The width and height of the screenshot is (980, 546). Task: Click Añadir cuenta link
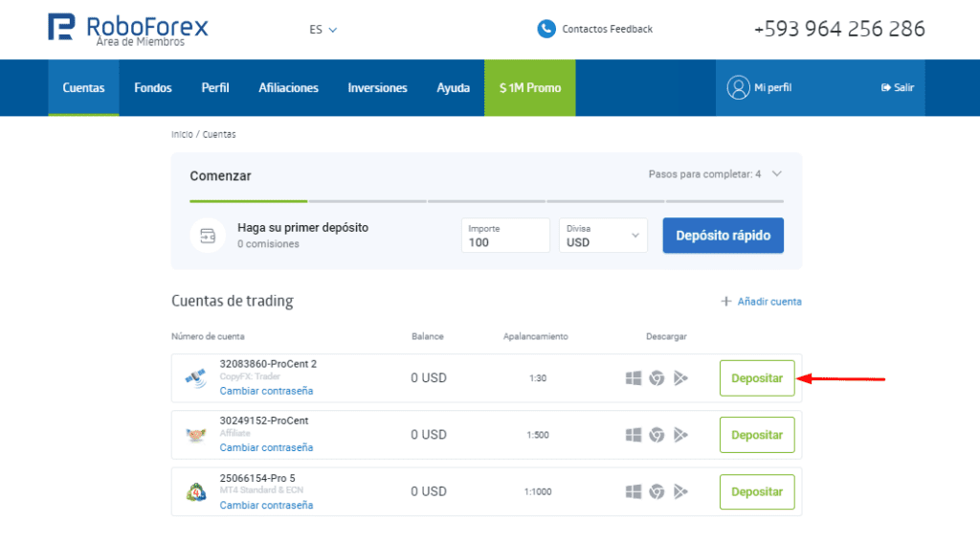[x=769, y=302]
